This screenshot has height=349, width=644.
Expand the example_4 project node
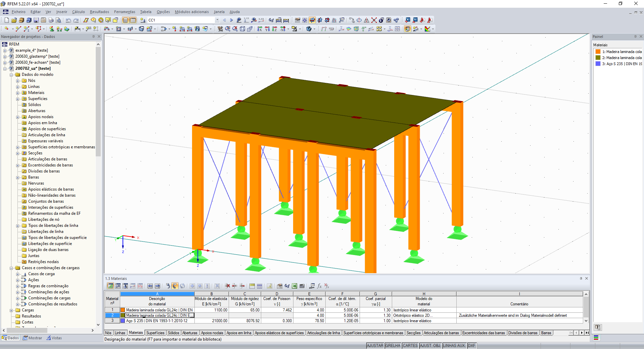tap(5, 50)
